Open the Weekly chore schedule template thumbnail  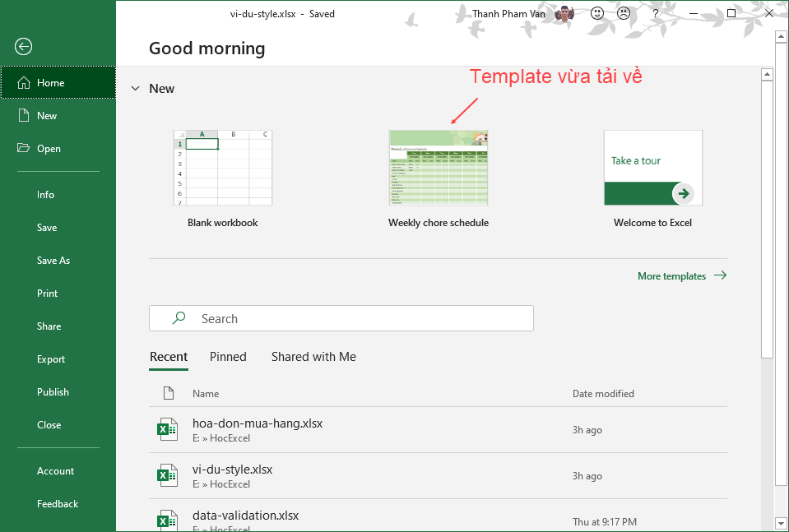click(439, 168)
